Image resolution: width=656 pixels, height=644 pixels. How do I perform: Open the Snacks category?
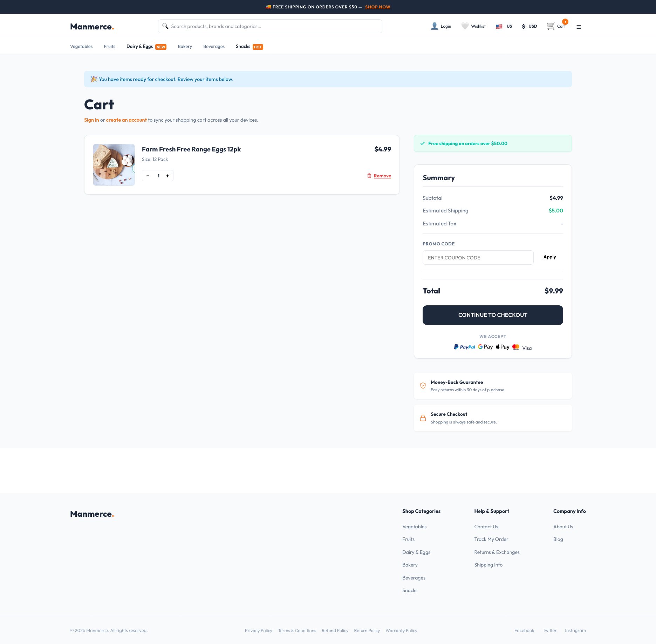click(x=243, y=47)
